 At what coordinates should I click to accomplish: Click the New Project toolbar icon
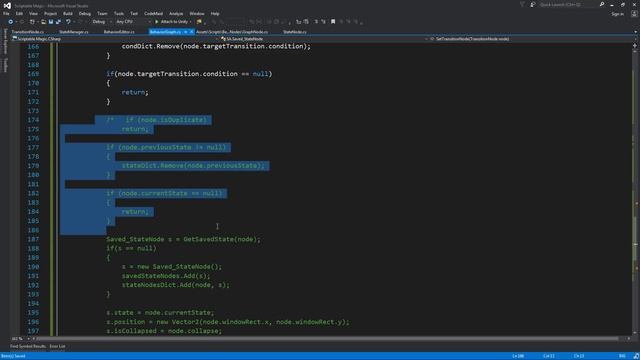tap(32, 22)
